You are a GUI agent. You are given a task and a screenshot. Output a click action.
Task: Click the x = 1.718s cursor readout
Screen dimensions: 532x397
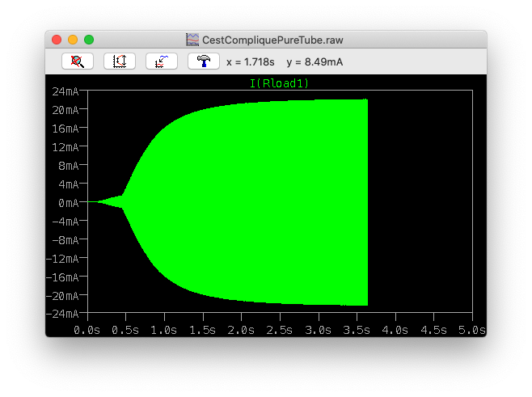[251, 62]
